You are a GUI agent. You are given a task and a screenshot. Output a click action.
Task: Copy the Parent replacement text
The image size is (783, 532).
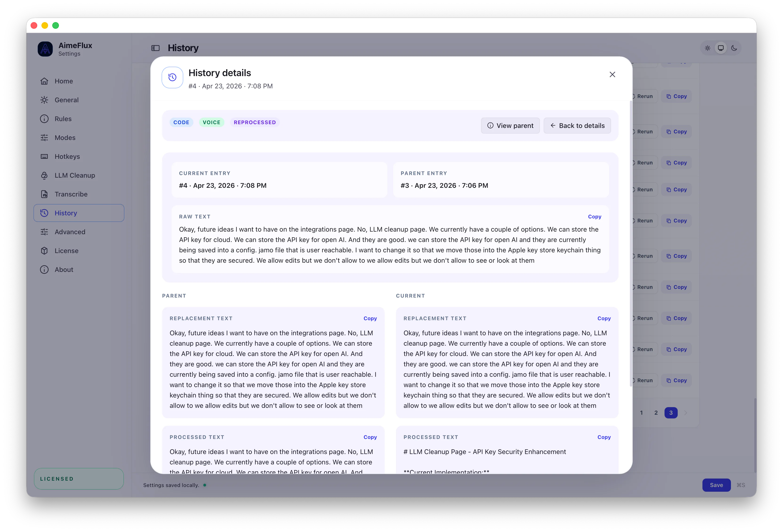click(370, 318)
